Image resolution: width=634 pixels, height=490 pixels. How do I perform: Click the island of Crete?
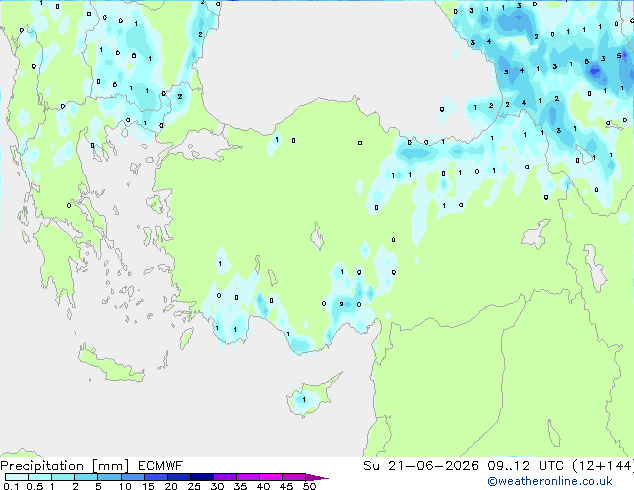coord(110,364)
